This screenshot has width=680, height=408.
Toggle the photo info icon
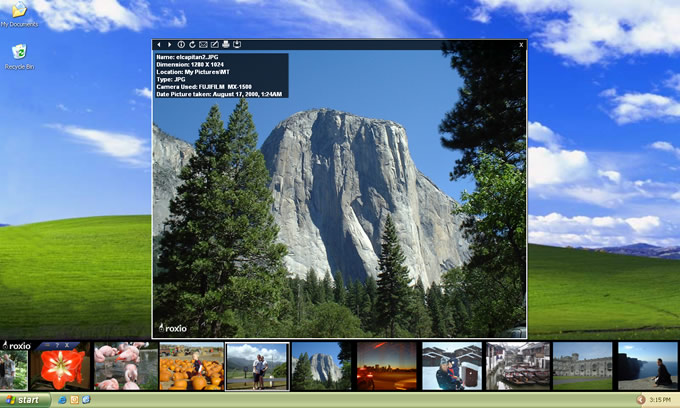[181, 45]
